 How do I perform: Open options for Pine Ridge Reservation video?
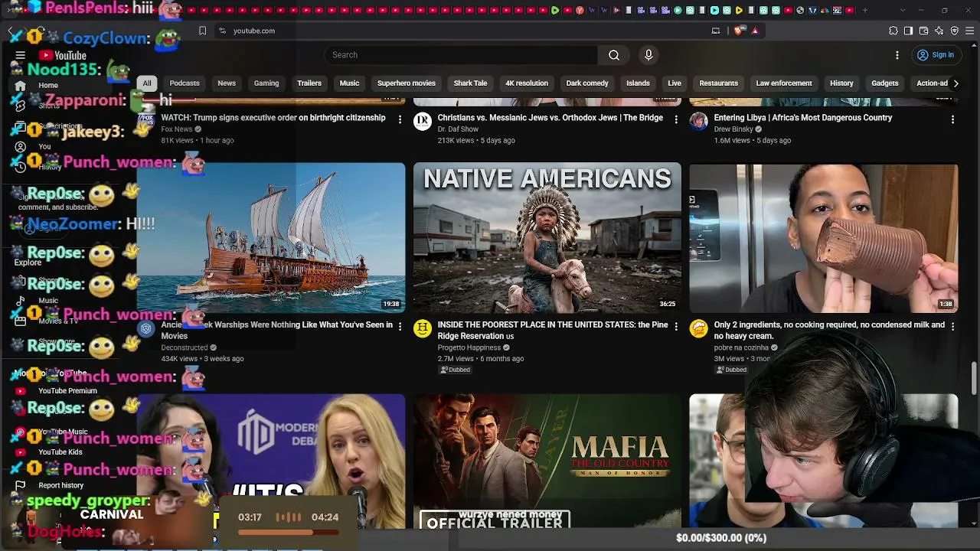tap(676, 326)
